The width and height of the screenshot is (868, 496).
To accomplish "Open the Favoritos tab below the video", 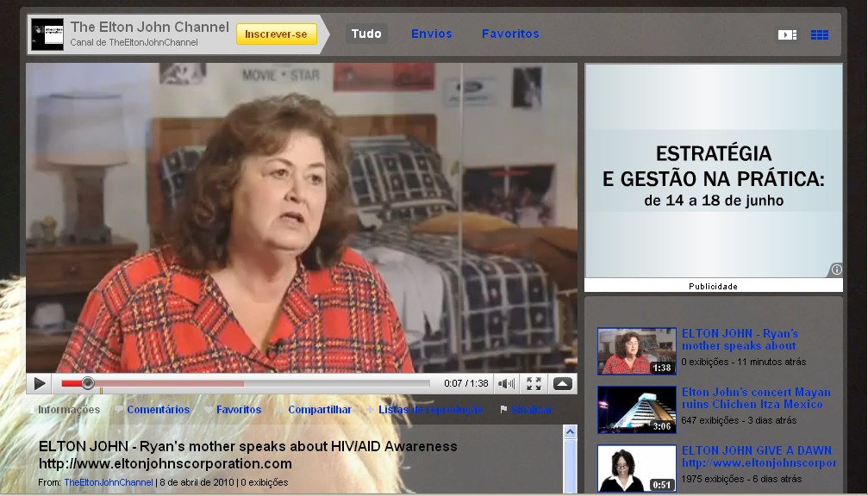I will point(239,410).
